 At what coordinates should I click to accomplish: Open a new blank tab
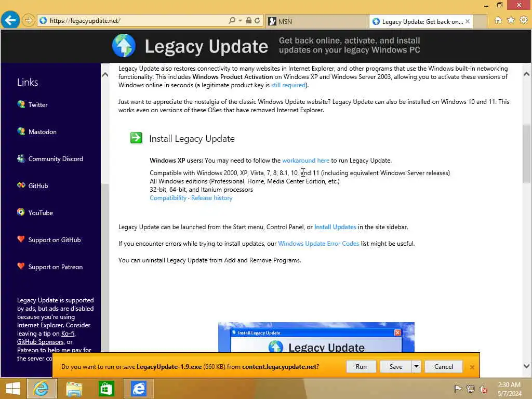[480, 21]
